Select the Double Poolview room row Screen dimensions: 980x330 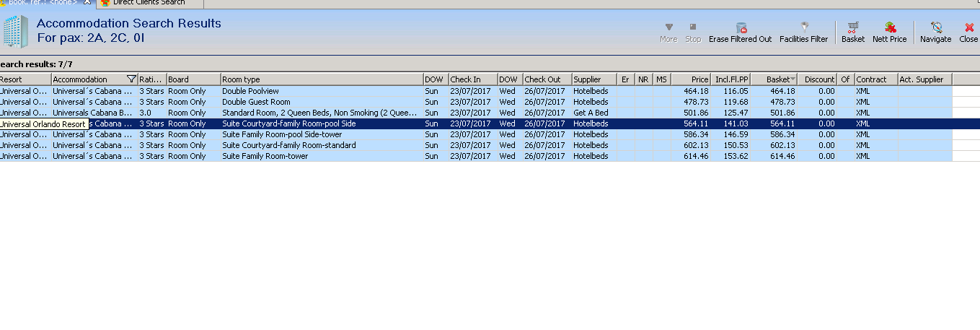(x=490, y=91)
